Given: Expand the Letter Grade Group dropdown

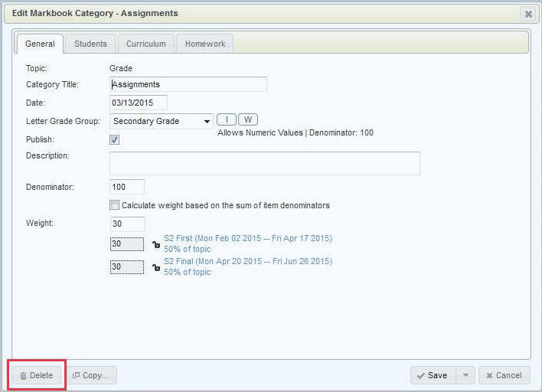Looking at the screenshot, I should pos(207,122).
